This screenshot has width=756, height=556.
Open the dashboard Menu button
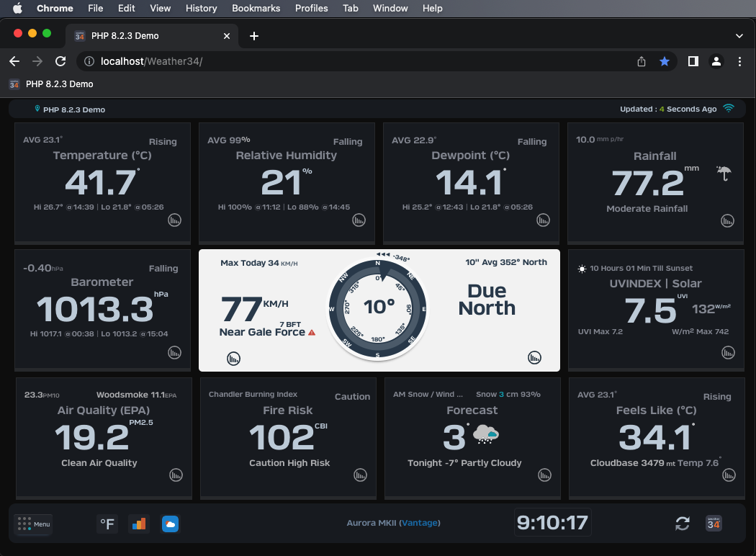[x=33, y=524]
